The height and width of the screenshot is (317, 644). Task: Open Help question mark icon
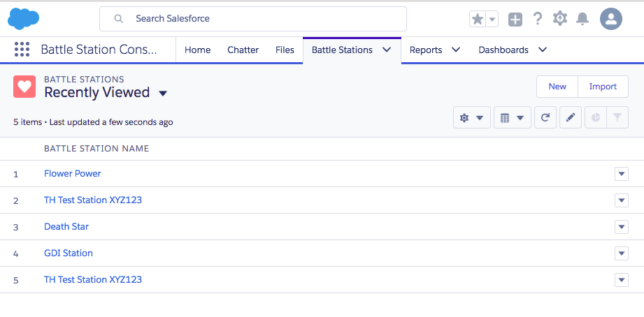pos(537,19)
